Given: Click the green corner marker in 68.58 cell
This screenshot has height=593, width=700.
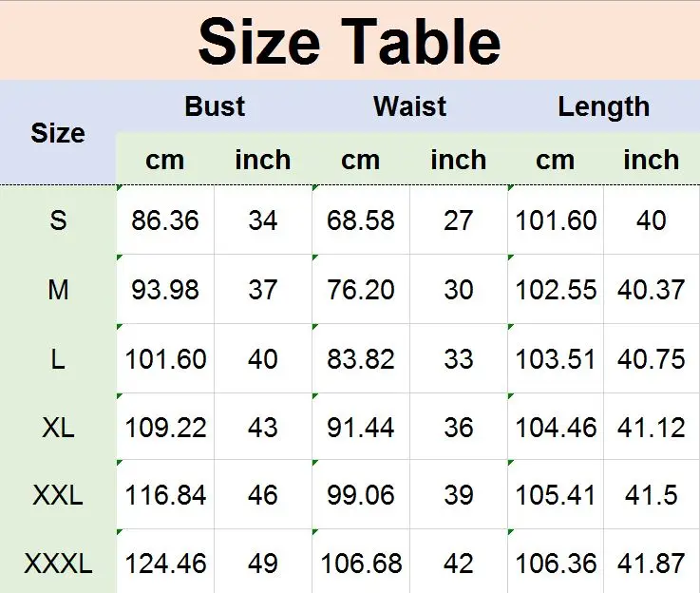Looking at the screenshot, I should coord(314,187).
